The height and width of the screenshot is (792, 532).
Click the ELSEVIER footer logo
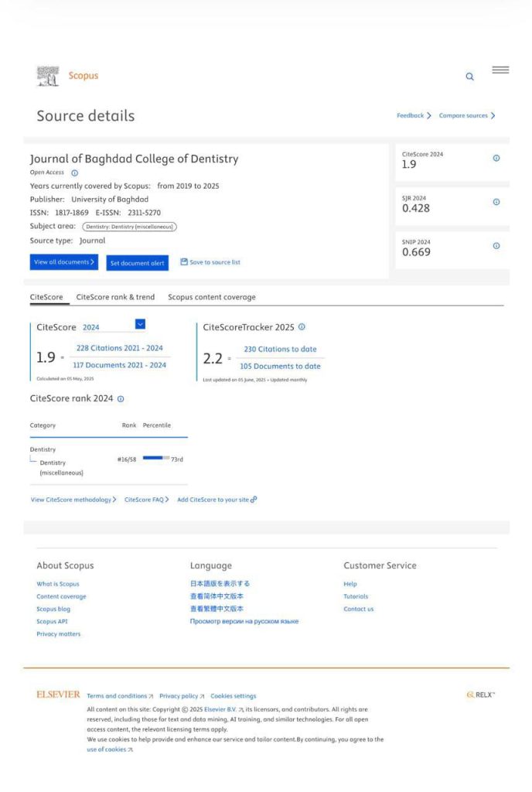pos(58,695)
